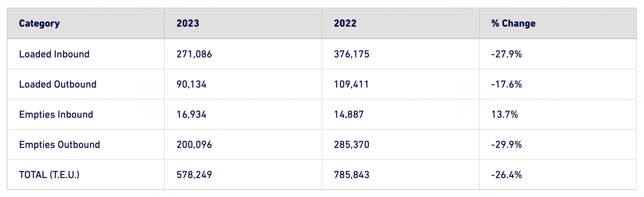Click the 109,411 cell value
Image resolution: width=644 pixels, height=197 pixels.
pyautogui.click(x=351, y=84)
